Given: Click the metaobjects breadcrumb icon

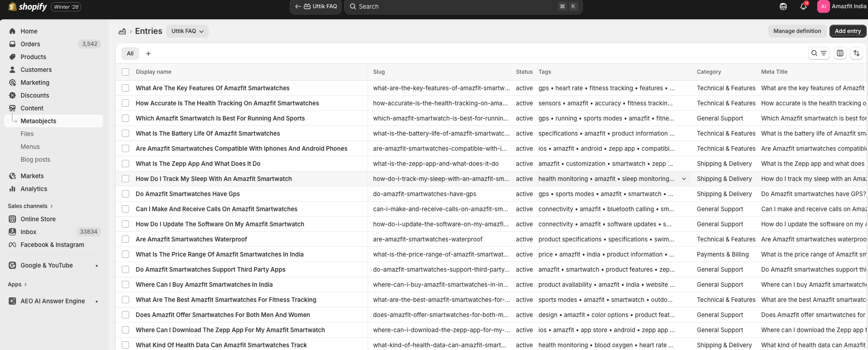Looking at the screenshot, I should coord(122,31).
